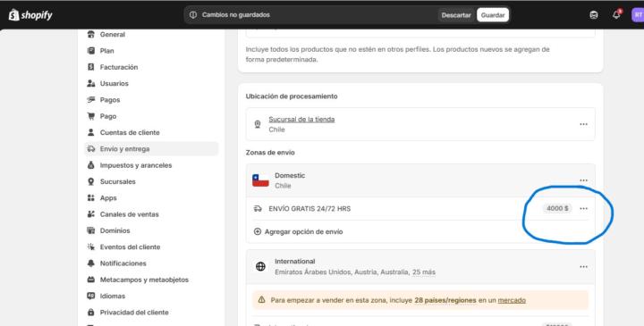Click the 4000 $ rate price

(557, 209)
